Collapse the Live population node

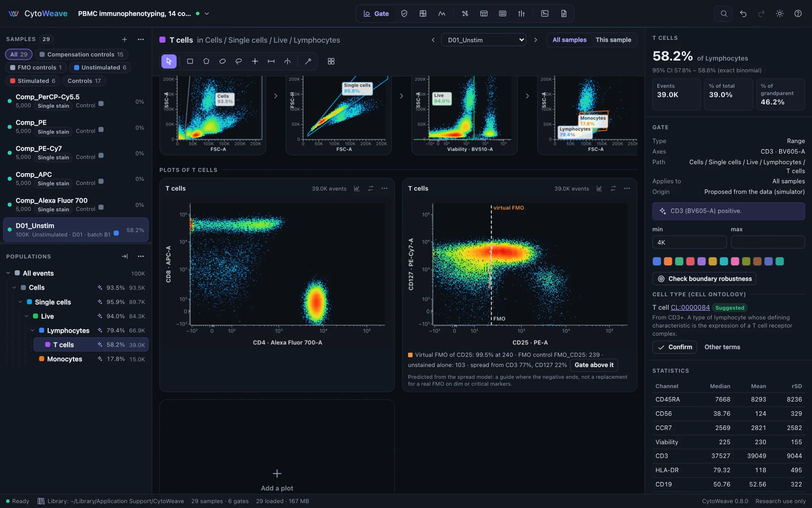(26, 316)
